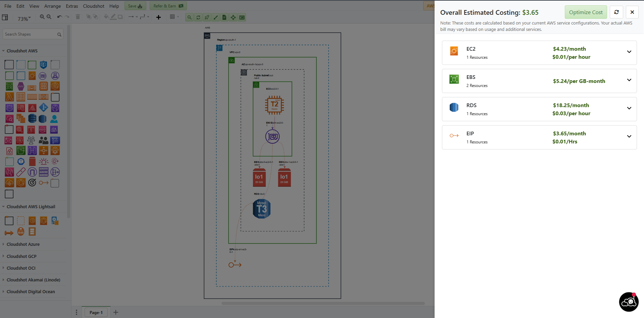The height and width of the screenshot is (318, 644).
Task: Select the T3 Micro MySQL RDS node
Action: tap(262, 209)
